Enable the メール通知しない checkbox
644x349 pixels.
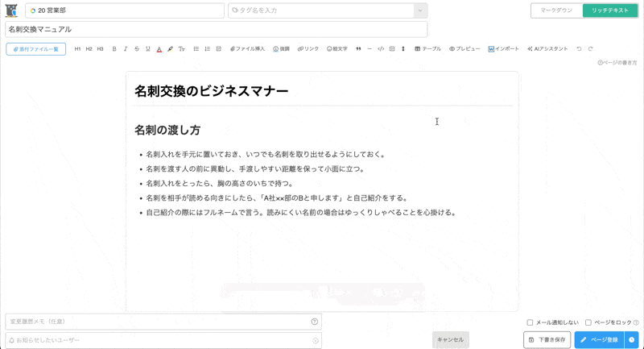click(x=530, y=322)
